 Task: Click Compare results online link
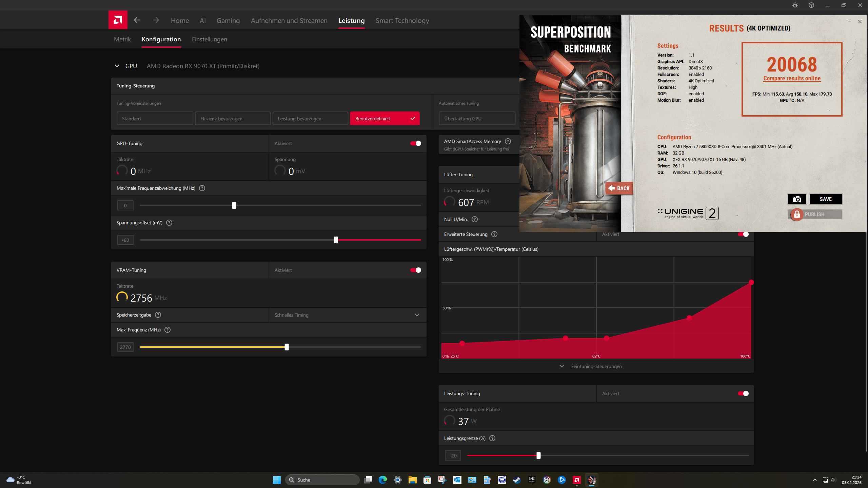(792, 78)
